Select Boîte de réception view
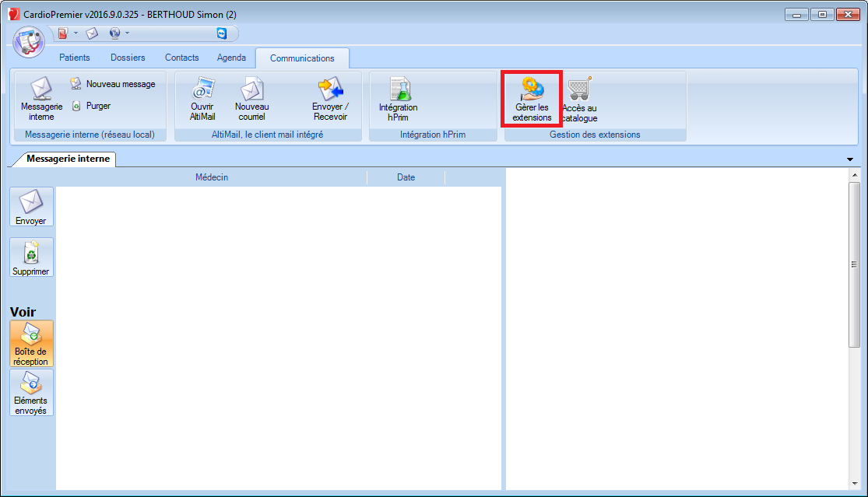This screenshot has height=497, width=868. coord(31,344)
